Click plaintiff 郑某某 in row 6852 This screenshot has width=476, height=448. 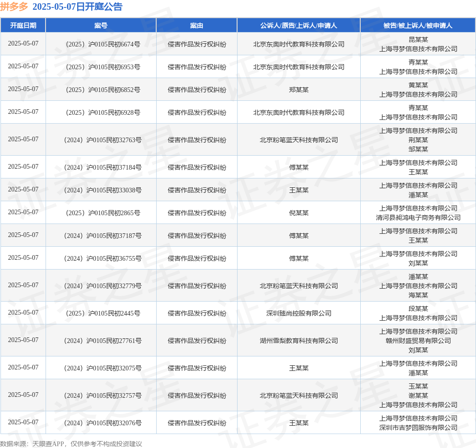pos(299,90)
